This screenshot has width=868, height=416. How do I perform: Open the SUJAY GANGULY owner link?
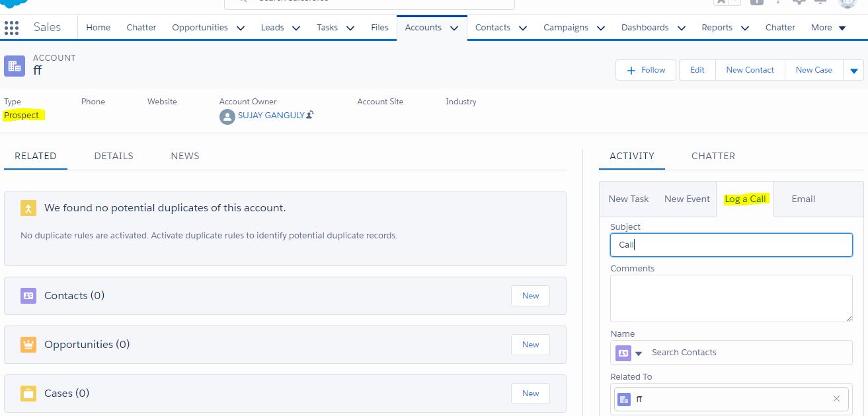pyautogui.click(x=271, y=115)
